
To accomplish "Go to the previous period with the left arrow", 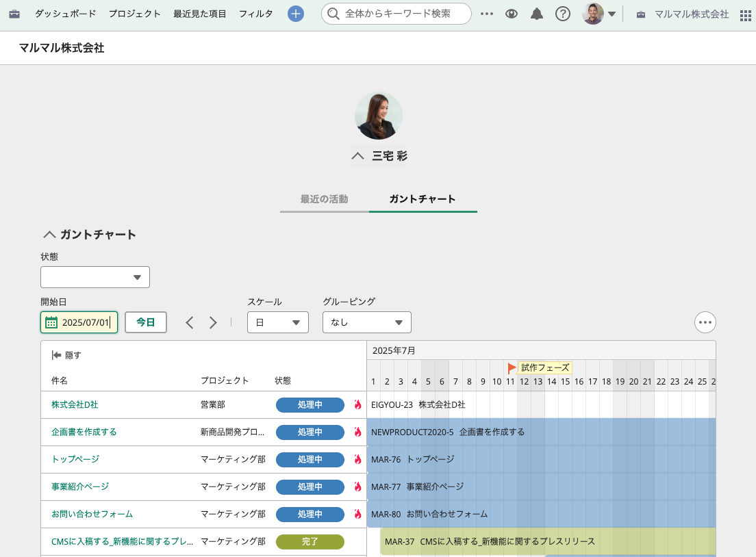I will coord(190,322).
